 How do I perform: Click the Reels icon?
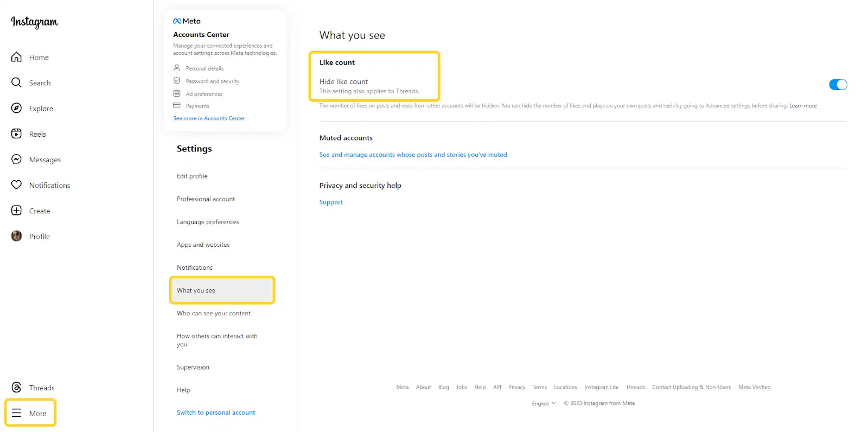click(x=16, y=134)
